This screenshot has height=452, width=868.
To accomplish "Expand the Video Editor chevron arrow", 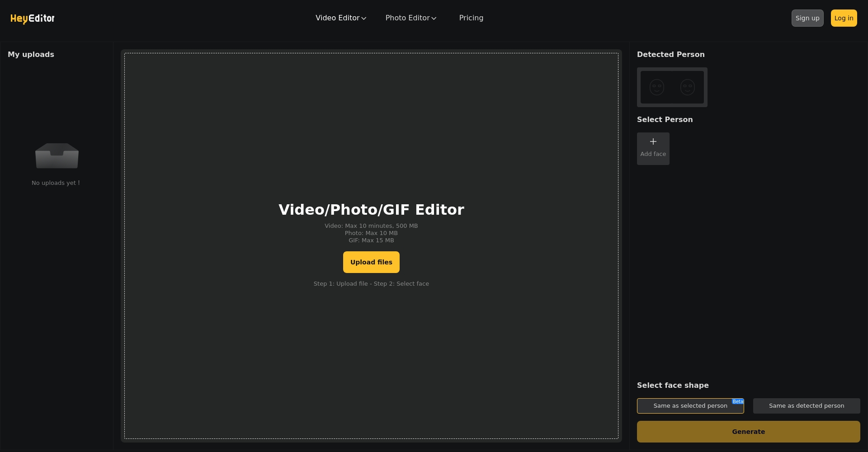I will [364, 19].
